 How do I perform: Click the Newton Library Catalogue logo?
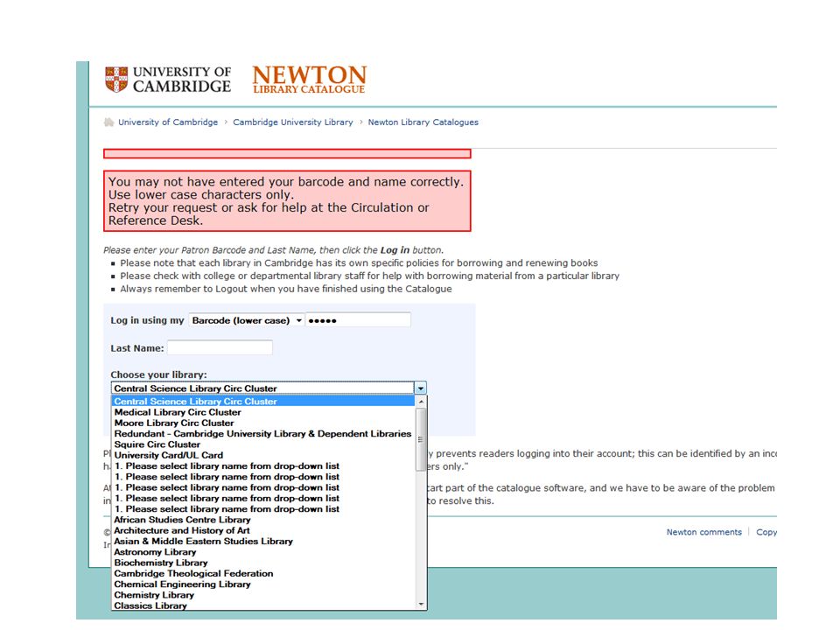309,80
